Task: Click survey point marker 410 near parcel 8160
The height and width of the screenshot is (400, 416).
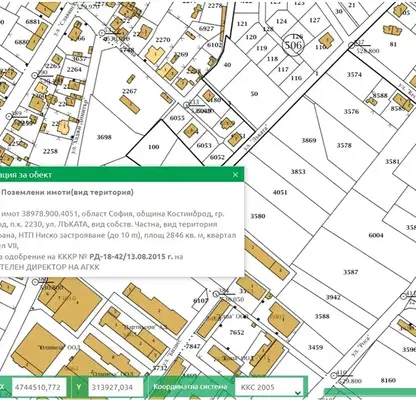Action: [333, 375]
